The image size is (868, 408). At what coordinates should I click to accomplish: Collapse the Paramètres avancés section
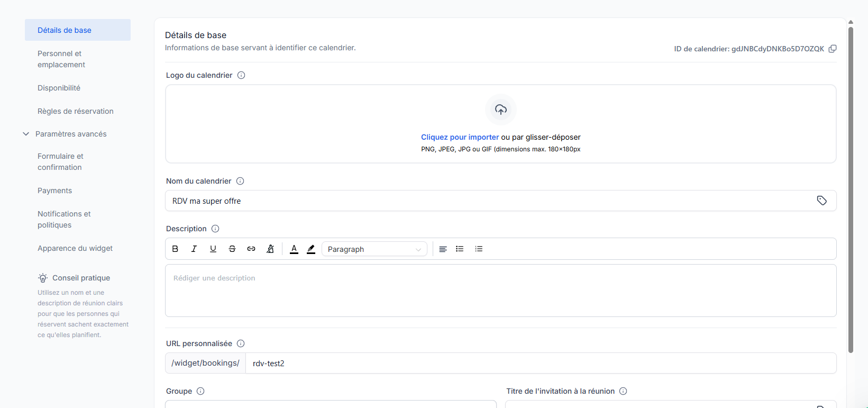point(26,134)
